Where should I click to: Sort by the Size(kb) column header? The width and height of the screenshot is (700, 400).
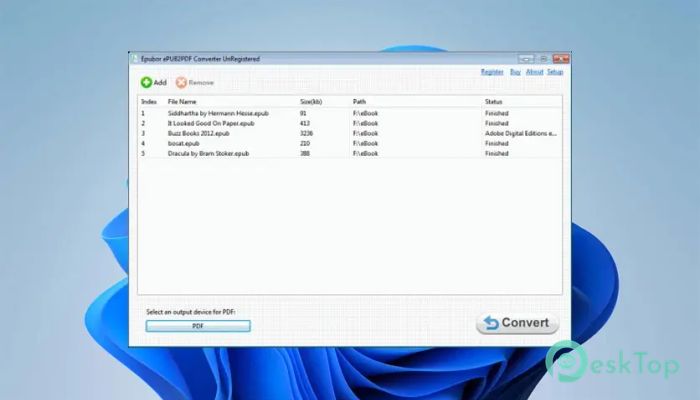point(311,102)
